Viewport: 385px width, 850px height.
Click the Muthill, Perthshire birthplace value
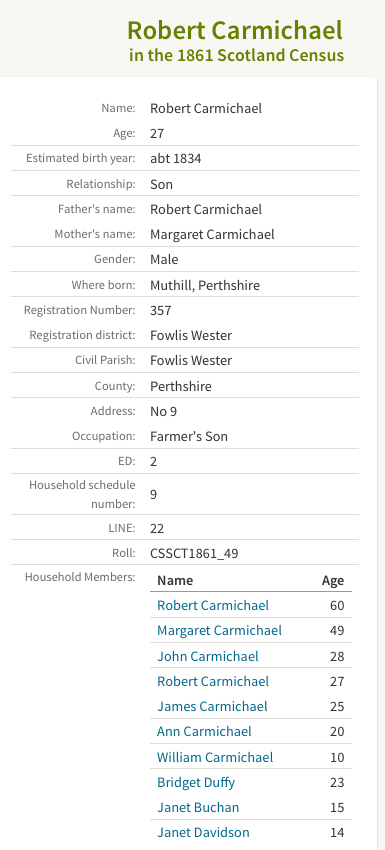pos(204,285)
